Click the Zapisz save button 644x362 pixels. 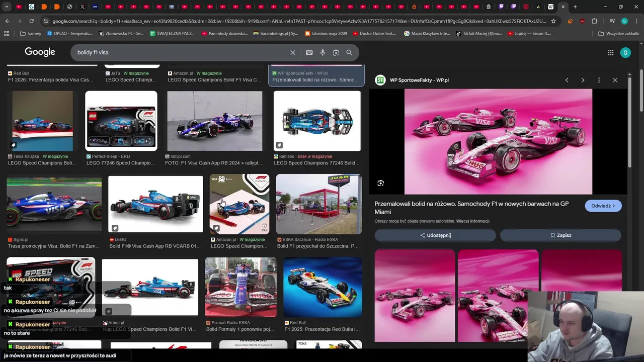(560, 235)
